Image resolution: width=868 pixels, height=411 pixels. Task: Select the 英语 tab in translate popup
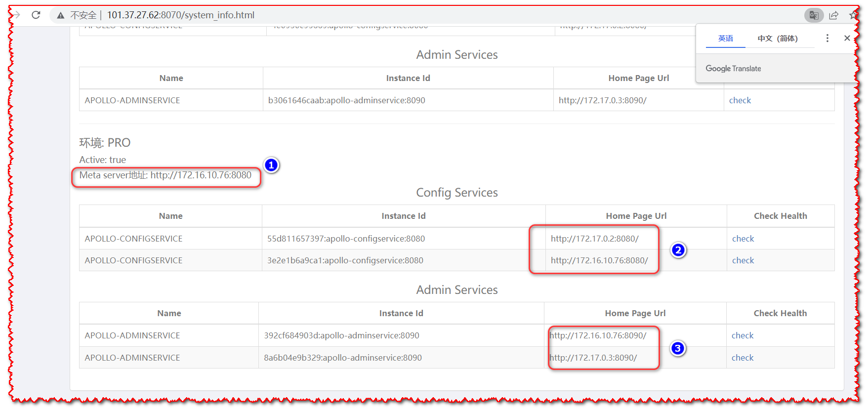tap(726, 38)
